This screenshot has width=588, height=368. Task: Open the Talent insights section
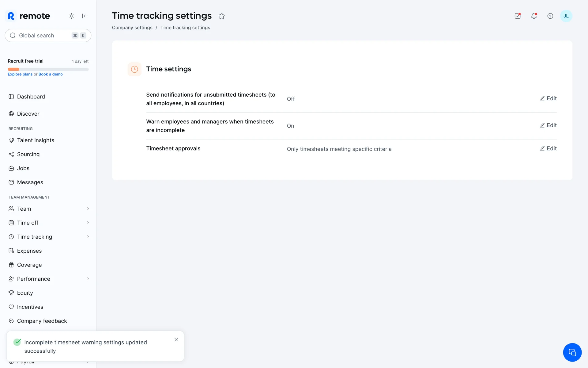tap(36, 140)
